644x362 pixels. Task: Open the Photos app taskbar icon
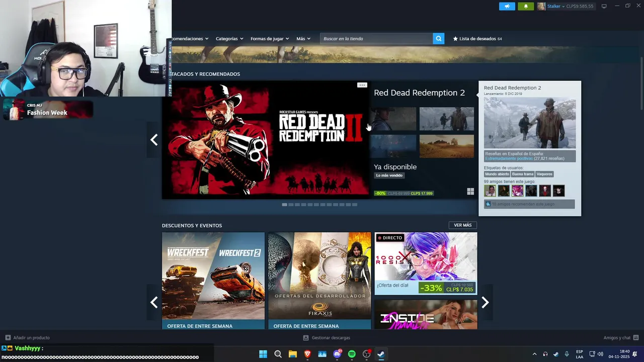tap(323, 354)
